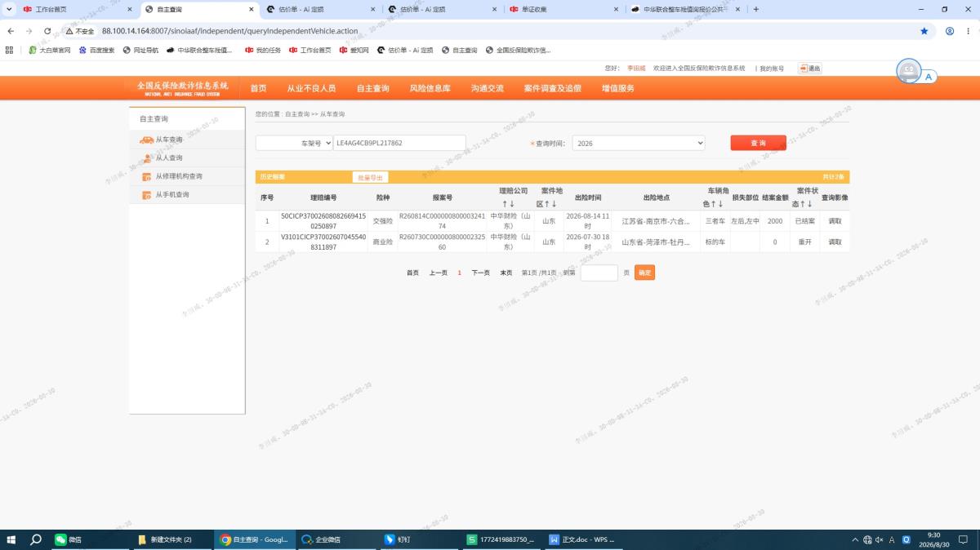The image size is (980, 550).
Task: Open WeChat from the taskbar
Action: coord(68,539)
